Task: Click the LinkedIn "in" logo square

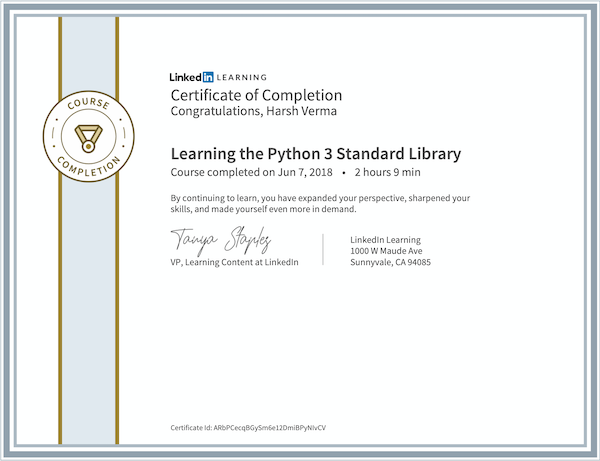Action: coord(207,77)
